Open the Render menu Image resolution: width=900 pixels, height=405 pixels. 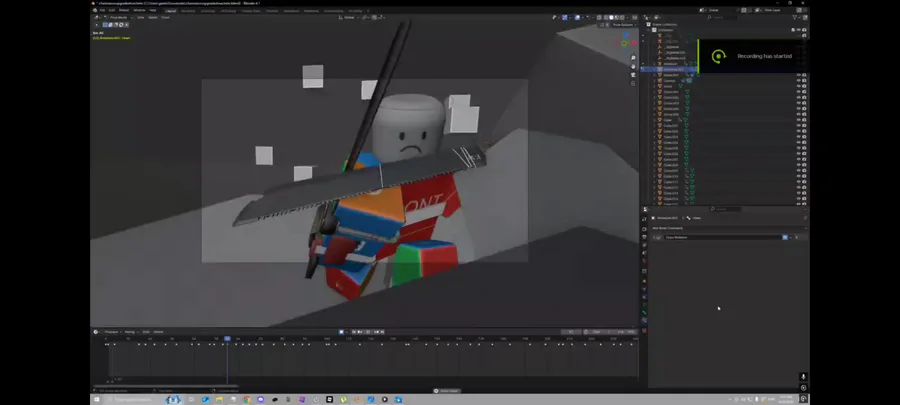124,10
